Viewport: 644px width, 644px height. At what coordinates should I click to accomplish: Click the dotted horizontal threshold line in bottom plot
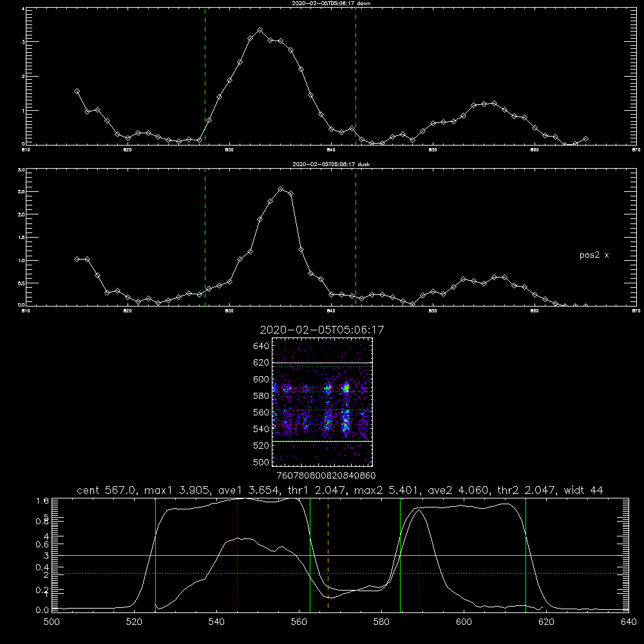tap(340, 573)
